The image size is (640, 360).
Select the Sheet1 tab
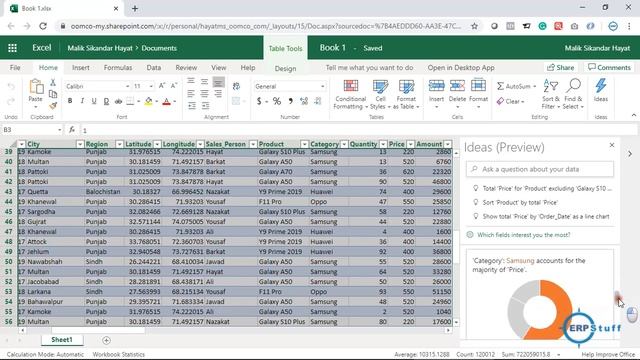tap(62, 340)
